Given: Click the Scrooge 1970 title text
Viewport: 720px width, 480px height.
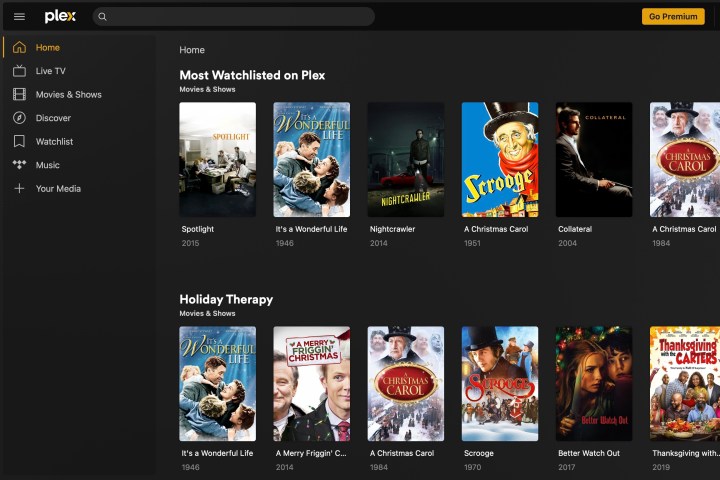Looking at the screenshot, I should [479, 453].
